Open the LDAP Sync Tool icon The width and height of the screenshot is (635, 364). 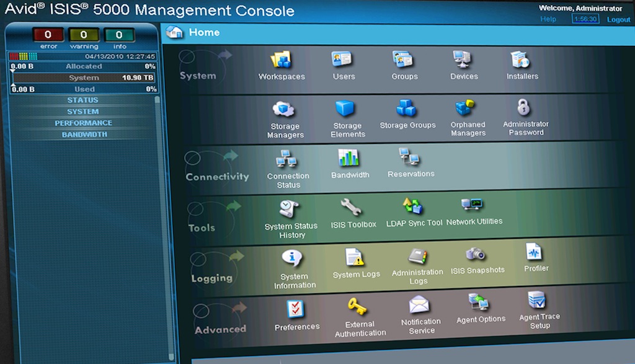(413, 206)
